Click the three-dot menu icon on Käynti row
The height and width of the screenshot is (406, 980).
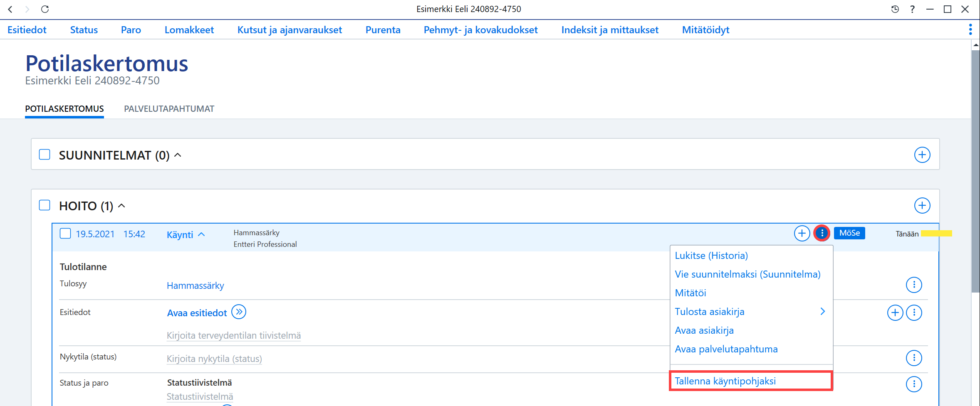[822, 234]
